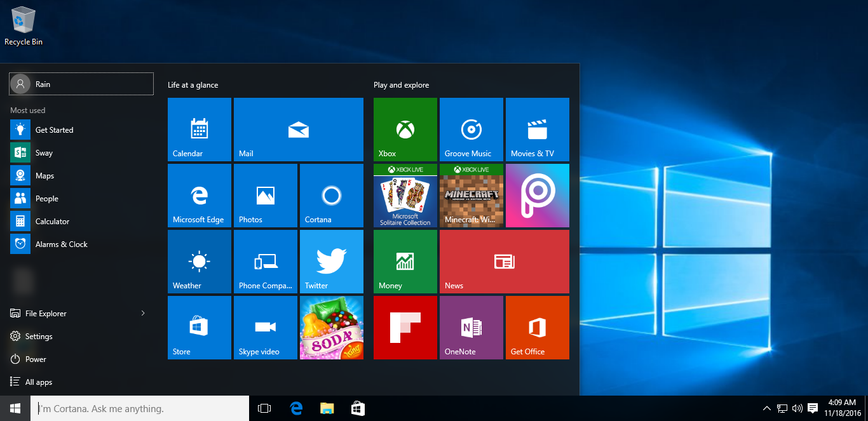
Task: Open Settings from the Start menu
Action: 81,337
